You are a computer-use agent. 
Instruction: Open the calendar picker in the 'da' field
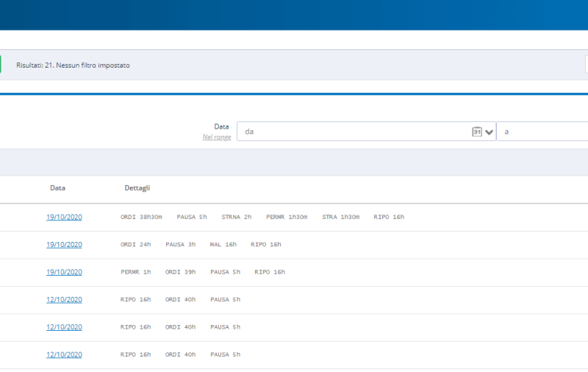pos(476,132)
